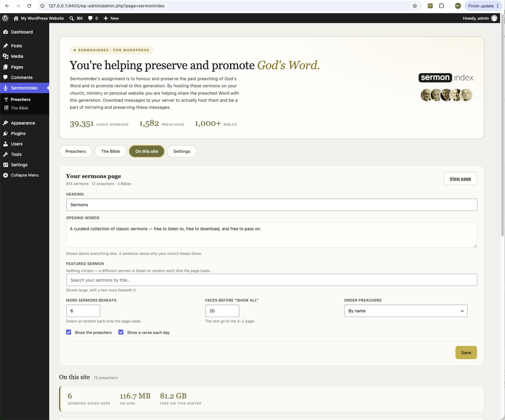Click the browser back arrow

pyautogui.click(x=7, y=6)
